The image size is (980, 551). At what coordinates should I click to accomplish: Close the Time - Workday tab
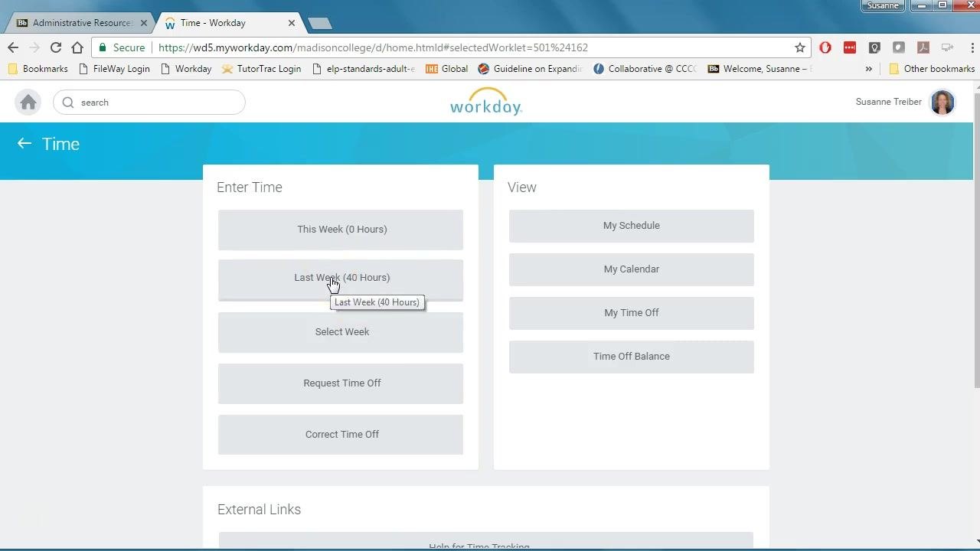click(x=292, y=23)
